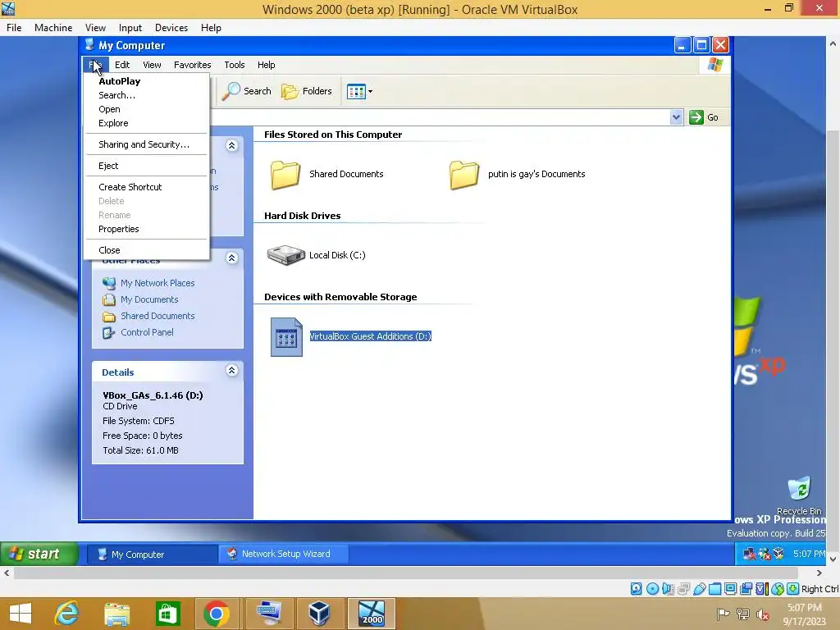This screenshot has height=630, width=840.
Task: Collapse the top System Tasks panel chevron
Action: pyautogui.click(x=231, y=146)
